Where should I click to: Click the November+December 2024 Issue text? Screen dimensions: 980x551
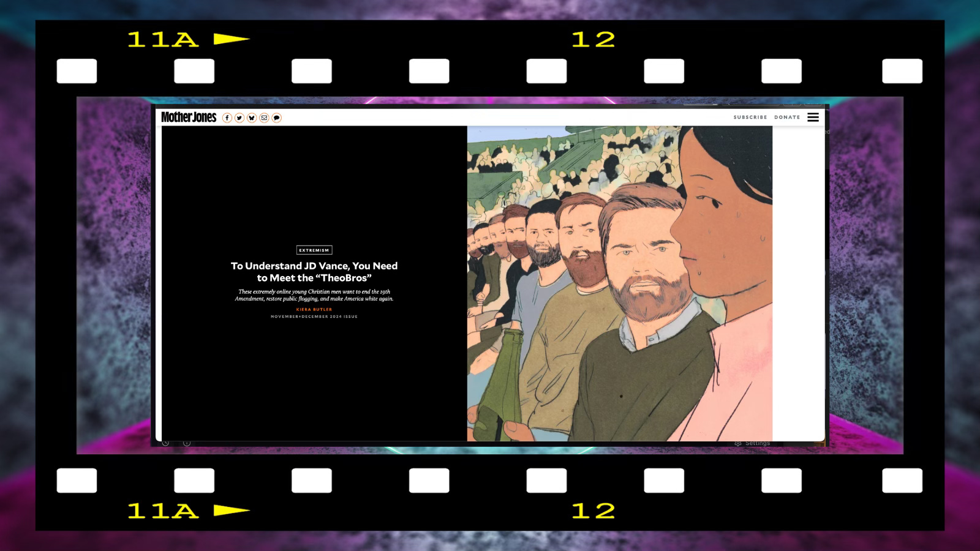(x=314, y=317)
